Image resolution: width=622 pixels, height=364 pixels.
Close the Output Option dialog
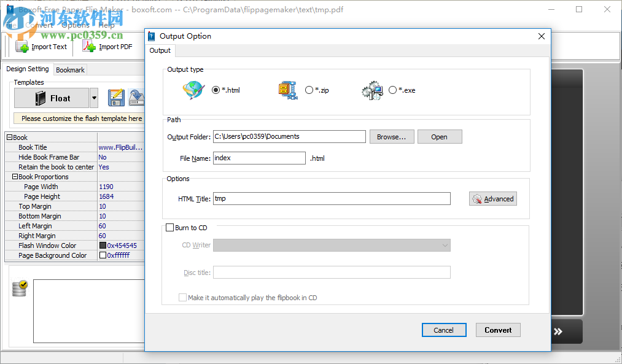[x=542, y=36]
